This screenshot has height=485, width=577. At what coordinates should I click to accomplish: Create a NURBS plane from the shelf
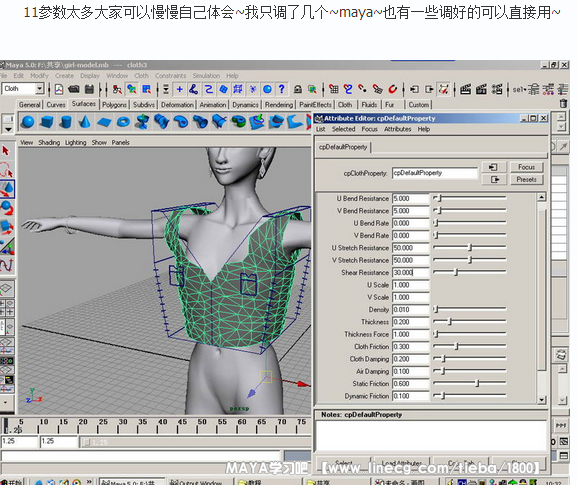click(104, 123)
